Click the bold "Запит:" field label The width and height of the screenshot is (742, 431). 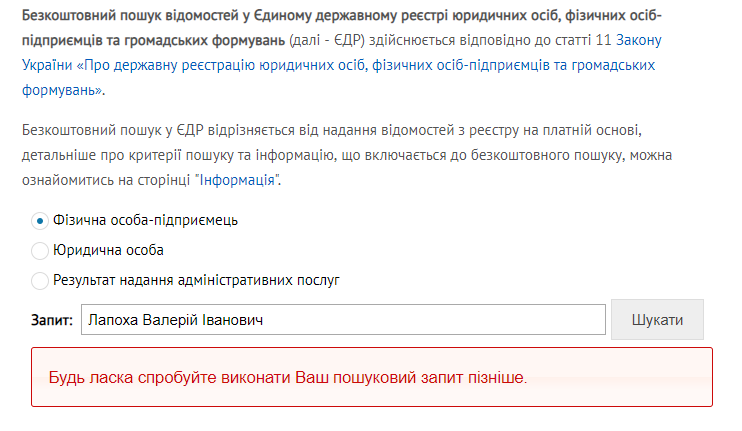52,320
